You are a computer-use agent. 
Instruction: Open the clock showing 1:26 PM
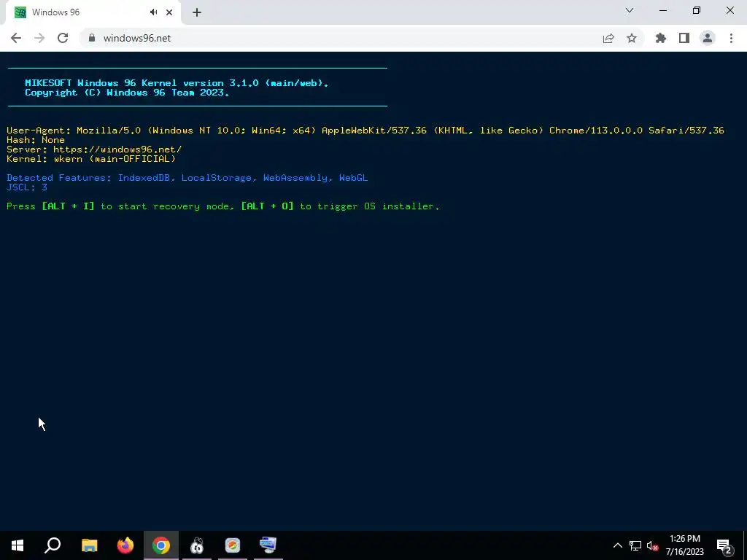click(684, 545)
